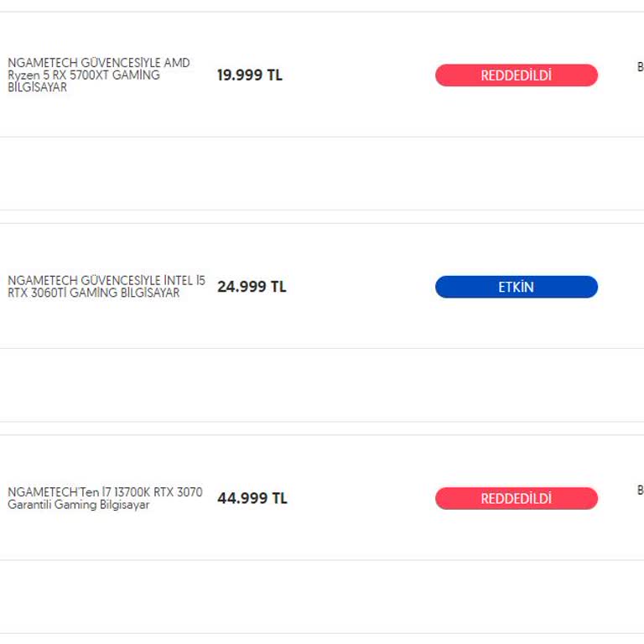The width and height of the screenshot is (644, 644).
Task: Click the empty area right of the ETKİN badge
Action: coord(621,287)
